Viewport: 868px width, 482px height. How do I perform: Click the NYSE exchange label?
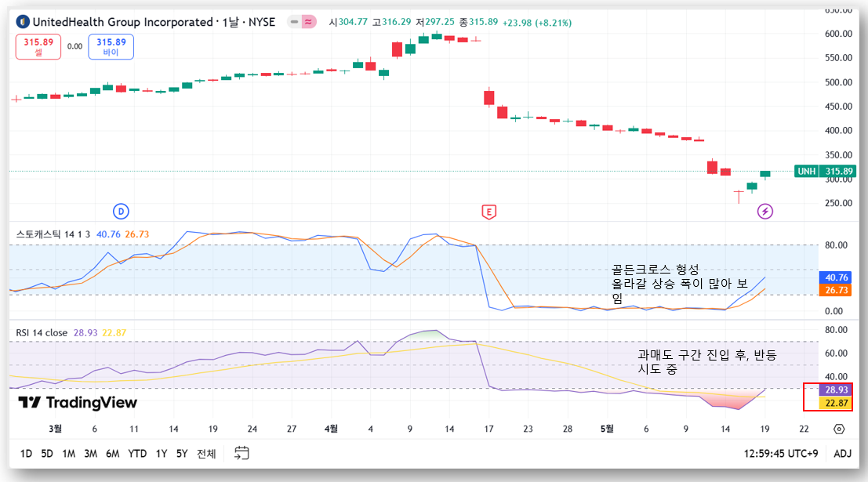(262, 22)
